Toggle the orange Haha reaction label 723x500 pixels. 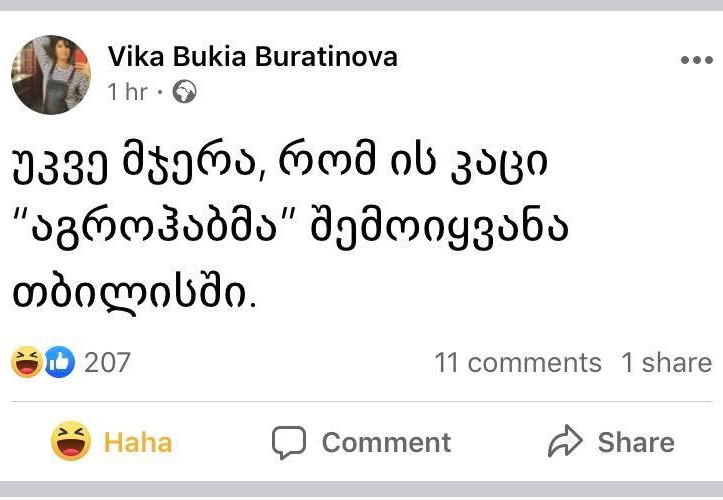pos(138,442)
